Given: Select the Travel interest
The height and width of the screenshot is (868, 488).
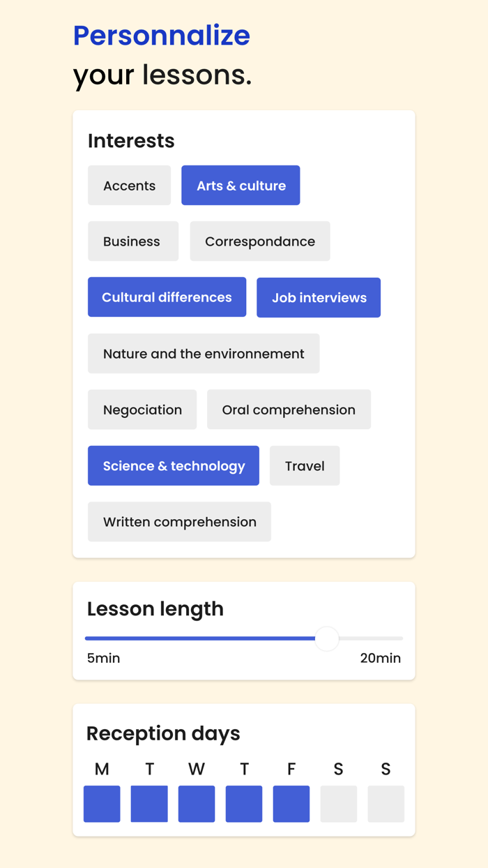Looking at the screenshot, I should (x=305, y=465).
